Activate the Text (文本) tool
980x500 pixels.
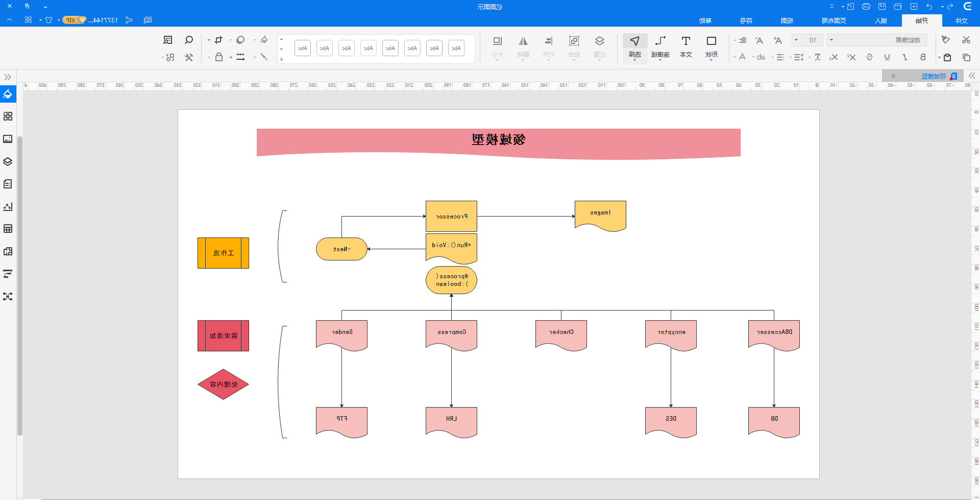(x=686, y=47)
